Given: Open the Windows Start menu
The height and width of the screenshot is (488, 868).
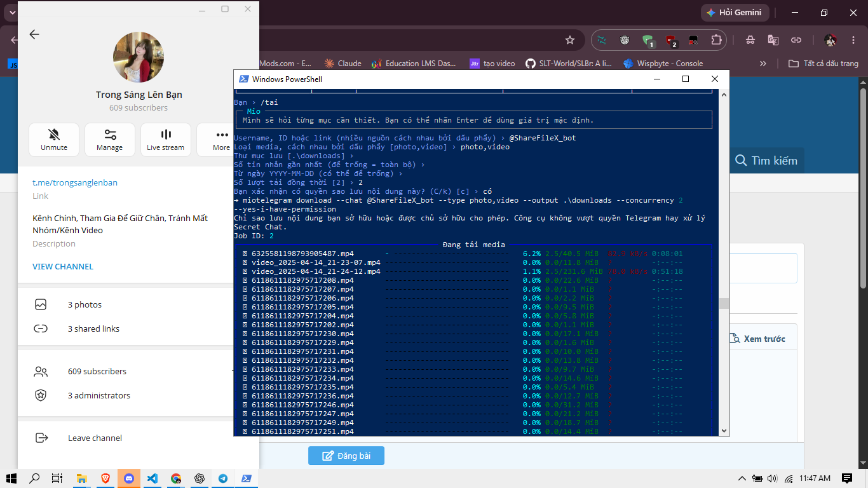Looking at the screenshot, I should [11, 478].
